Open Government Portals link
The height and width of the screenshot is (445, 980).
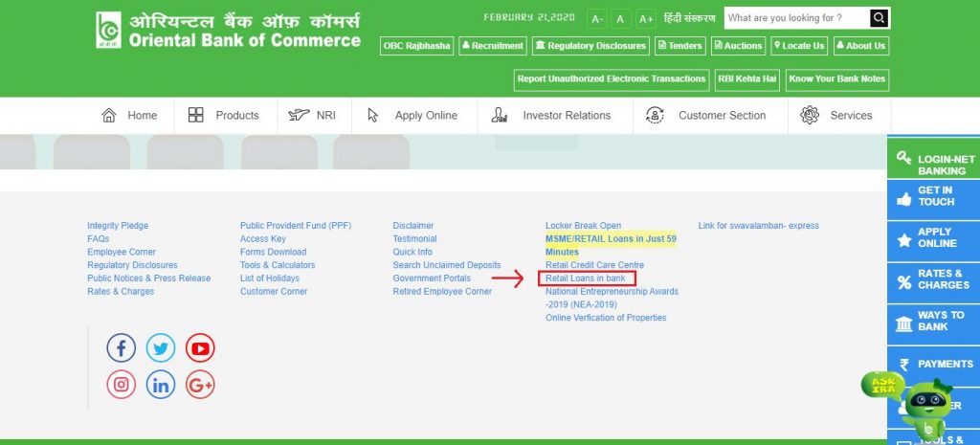point(432,278)
